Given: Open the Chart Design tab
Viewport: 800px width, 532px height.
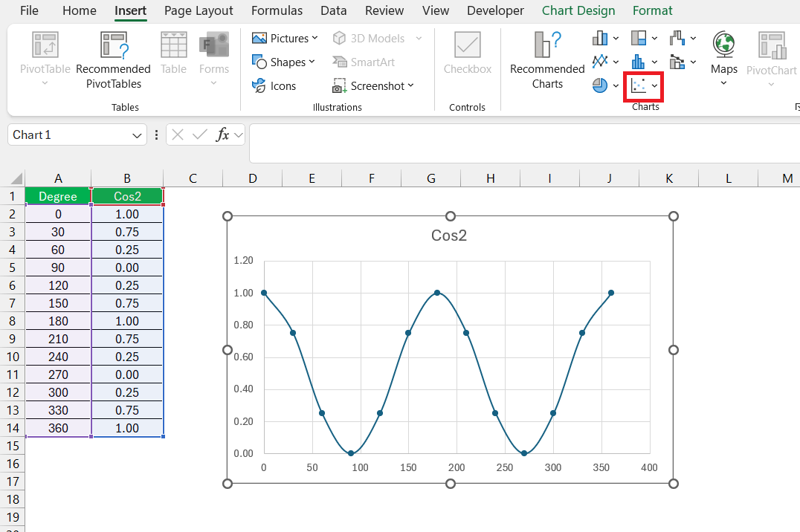Looking at the screenshot, I should [x=578, y=10].
